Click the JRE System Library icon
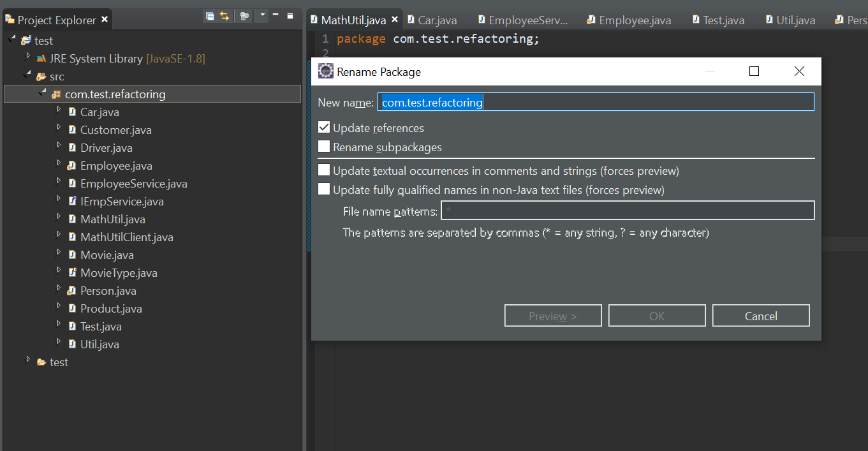The width and height of the screenshot is (868, 451). [x=41, y=59]
